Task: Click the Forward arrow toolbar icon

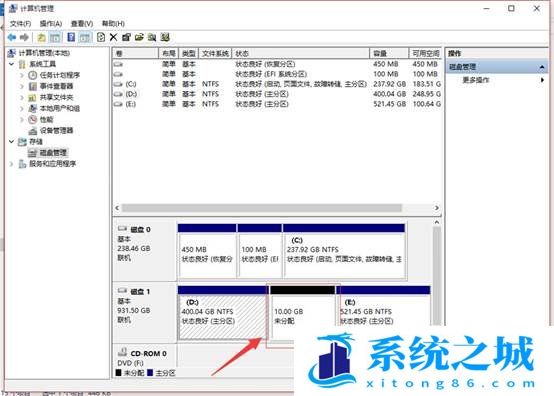Action: tap(24, 37)
